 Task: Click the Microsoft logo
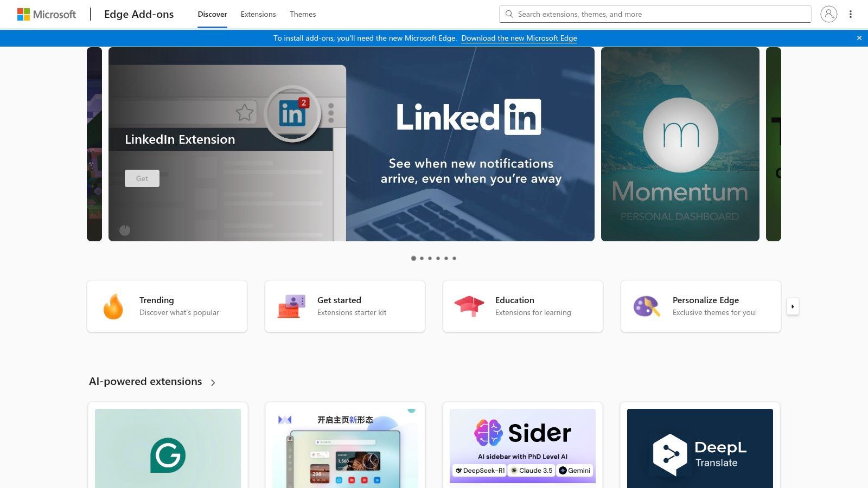click(x=47, y=14)
